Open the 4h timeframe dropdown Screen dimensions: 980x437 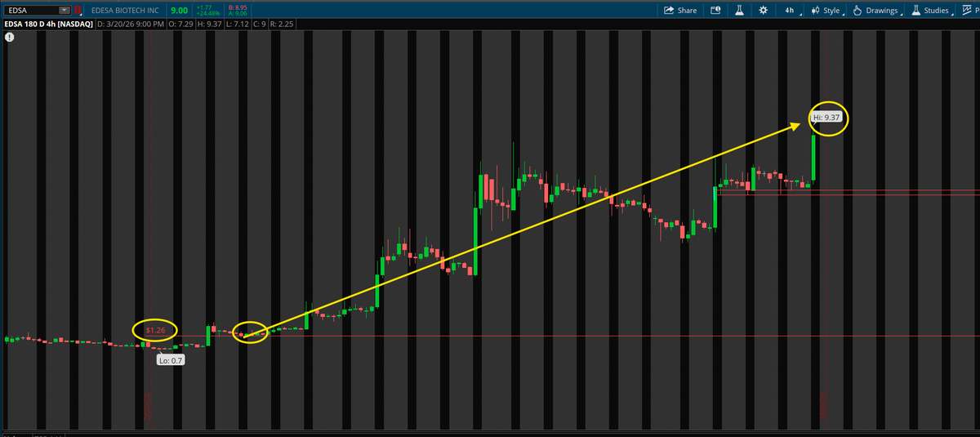pos(791,11)
